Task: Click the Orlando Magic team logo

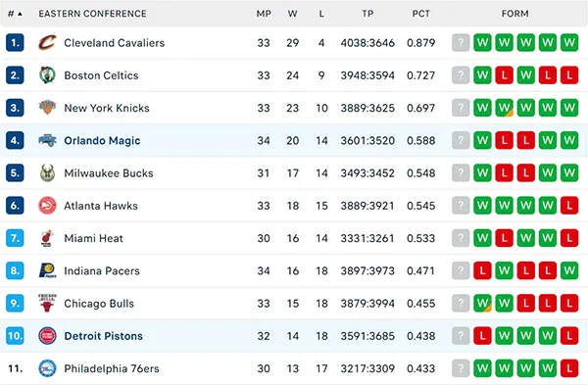Action: pos(48,141)
